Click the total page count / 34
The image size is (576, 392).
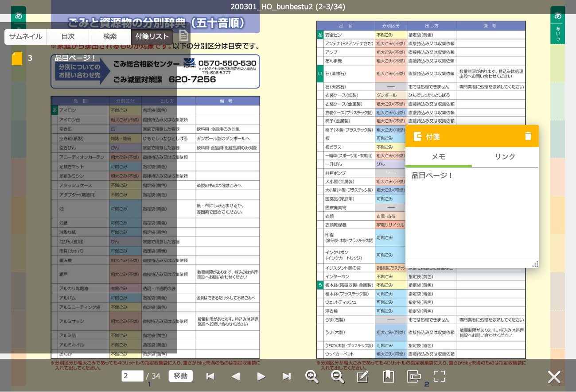click(x=153, y=376)
